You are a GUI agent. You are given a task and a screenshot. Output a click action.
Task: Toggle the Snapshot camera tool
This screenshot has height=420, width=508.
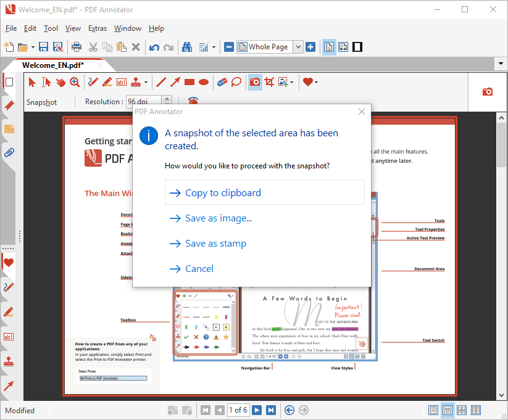[x=255, y=82]
